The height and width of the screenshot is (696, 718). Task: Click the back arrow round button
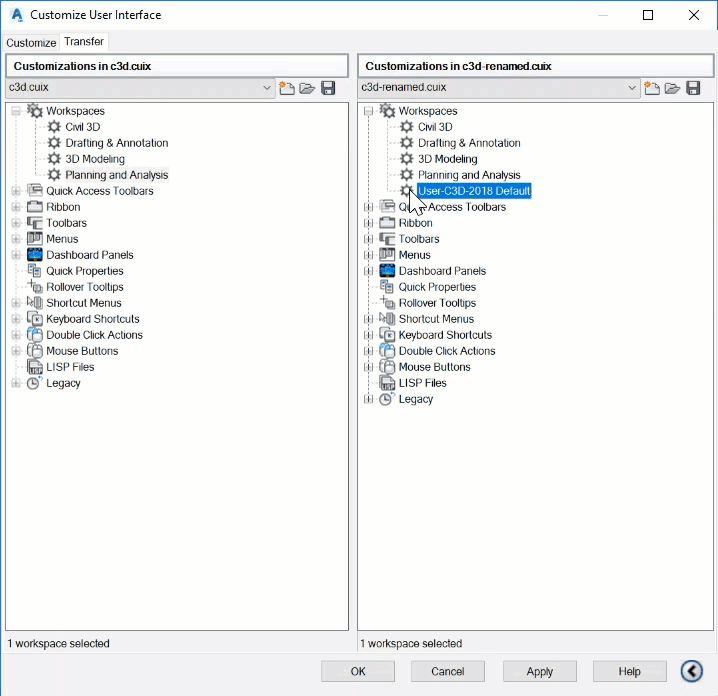[691, 671]
